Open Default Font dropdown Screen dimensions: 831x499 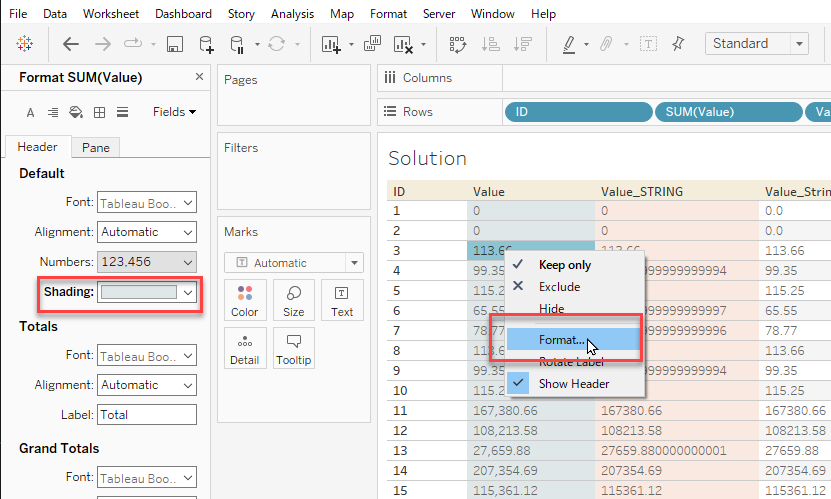click(147, 202)
